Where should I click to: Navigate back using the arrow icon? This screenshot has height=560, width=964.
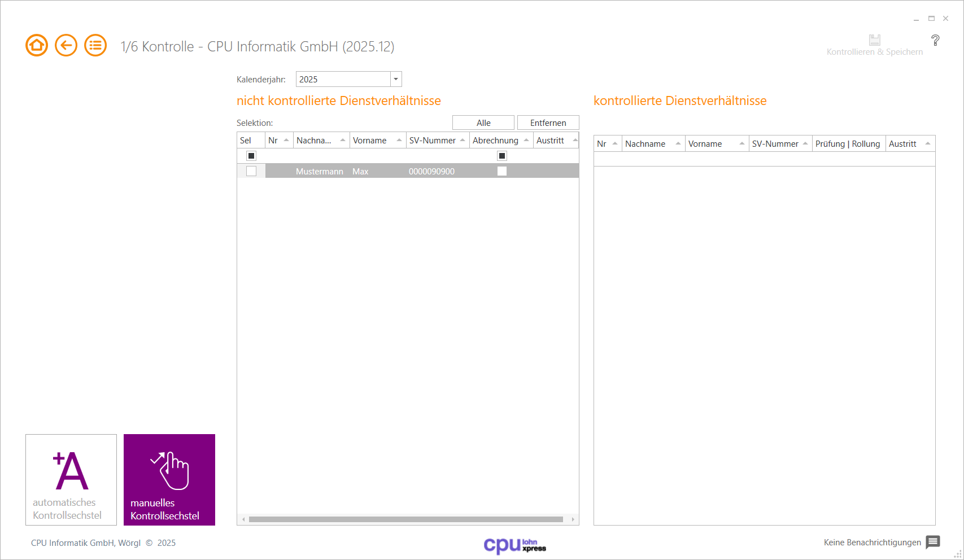pyautogui.click(x=66, y=45)
